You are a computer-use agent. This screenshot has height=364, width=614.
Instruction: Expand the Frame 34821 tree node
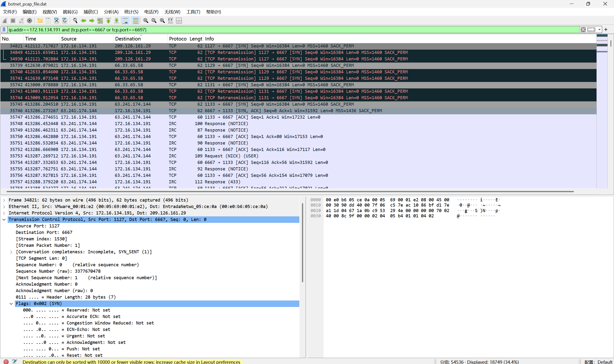[x=4, y=200]
